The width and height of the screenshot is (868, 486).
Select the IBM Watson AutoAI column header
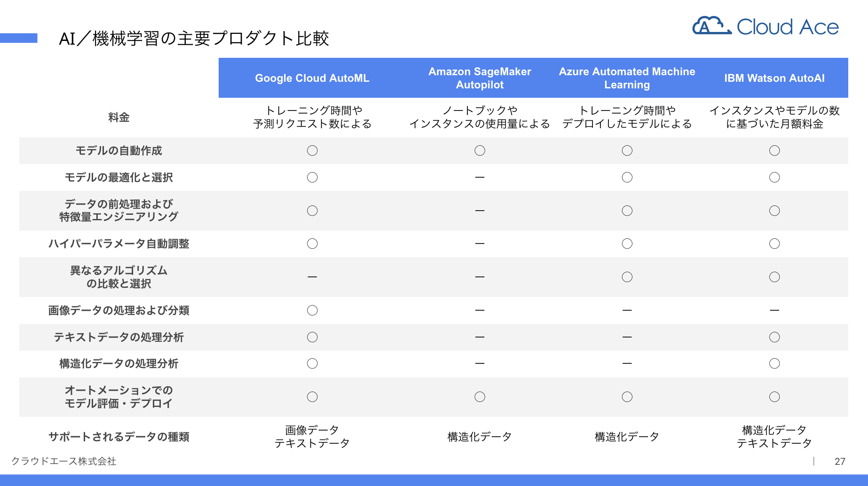tap(774, 78)
